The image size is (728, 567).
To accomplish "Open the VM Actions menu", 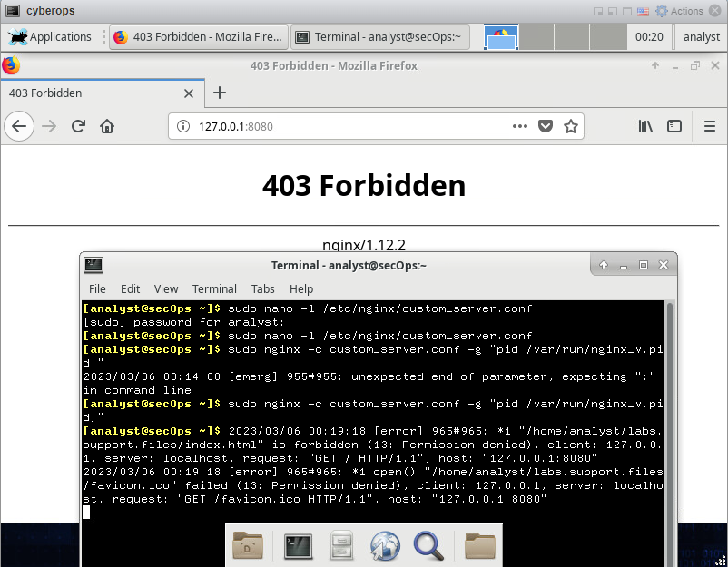I will (679, 11).
